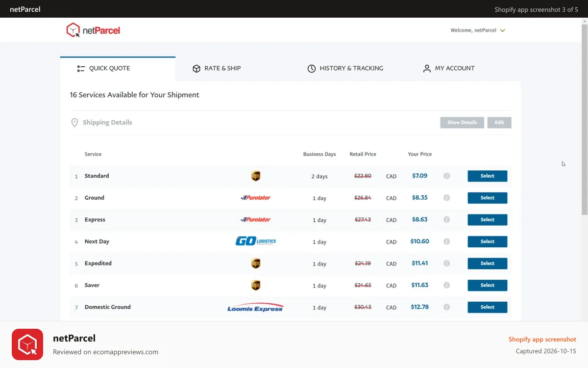
Task: Click the Rate & Ship box icon
Action: tap(196, 69)
